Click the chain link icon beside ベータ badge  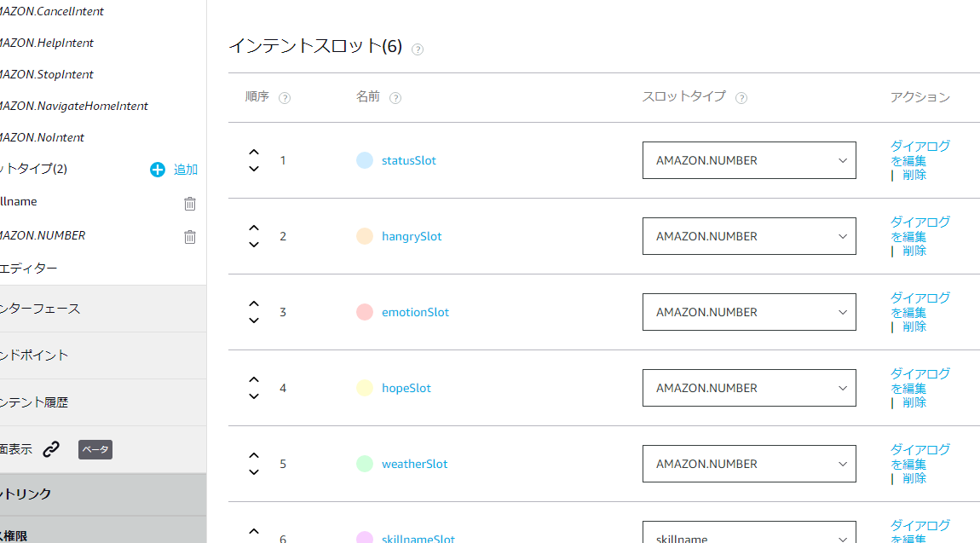pyautogui.click(x=52, y=449)
